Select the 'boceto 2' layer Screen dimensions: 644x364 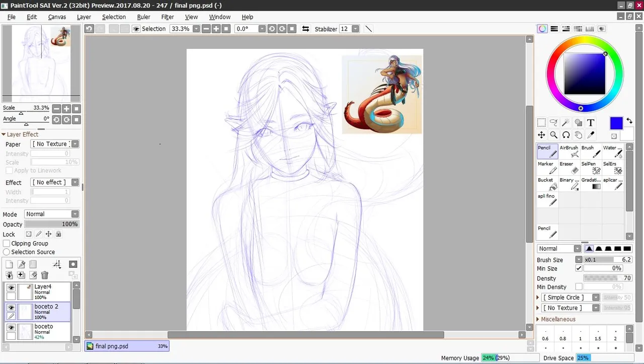[x=38, y=312]
